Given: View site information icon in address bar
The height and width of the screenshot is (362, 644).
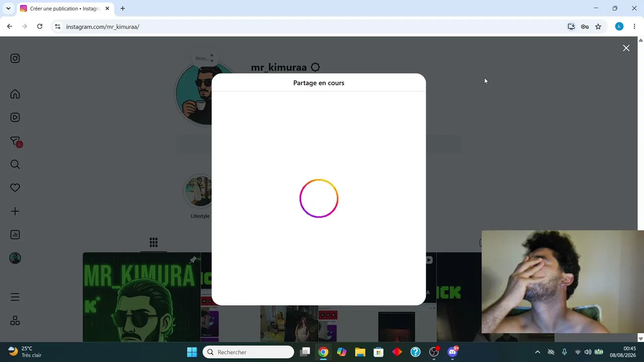Looking at the screenshot, I should (x=57, y=27).
